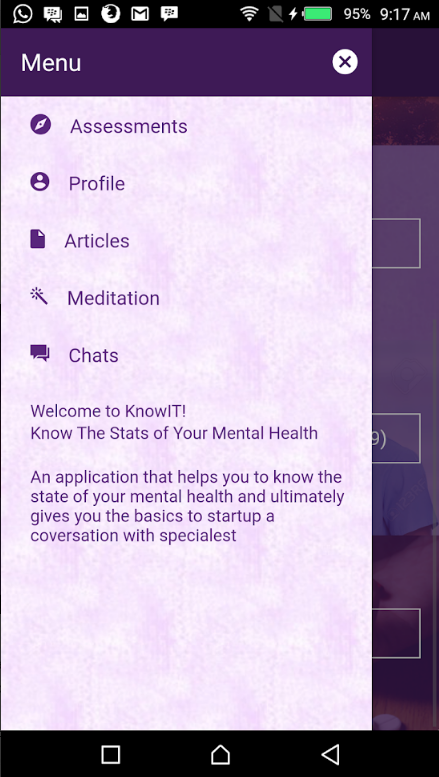Tap the Articles document icon
This screenshot has height=777, width=439.
(38, 239)
